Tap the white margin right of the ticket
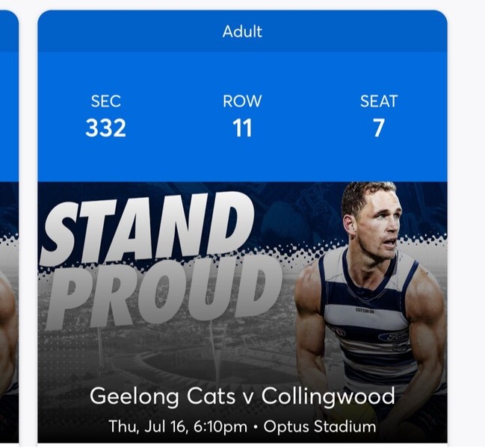 pyautogui.click(x=467, y=224)
